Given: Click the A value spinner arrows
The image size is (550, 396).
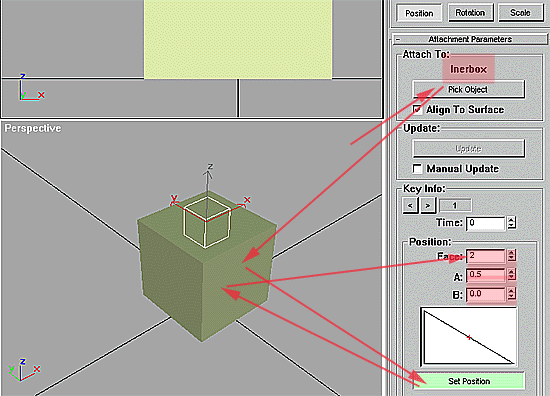Looking at the screenshot, I should tap(511, 275).
